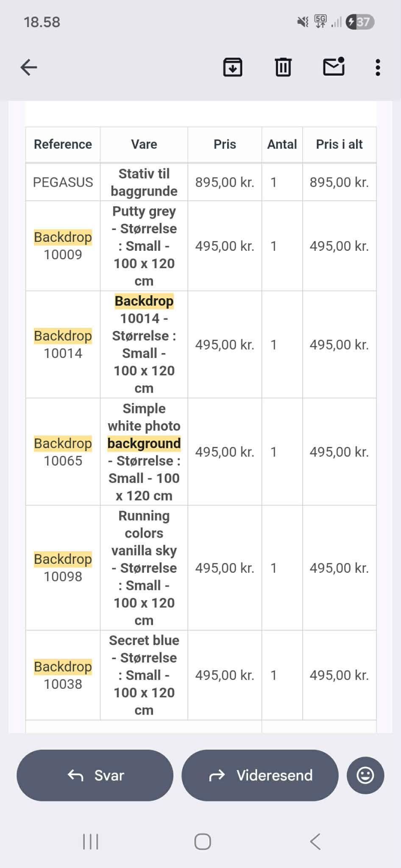Archive this email with the archive icon
This screenshot has height=868, width=401.
click(x=233, y=67)
